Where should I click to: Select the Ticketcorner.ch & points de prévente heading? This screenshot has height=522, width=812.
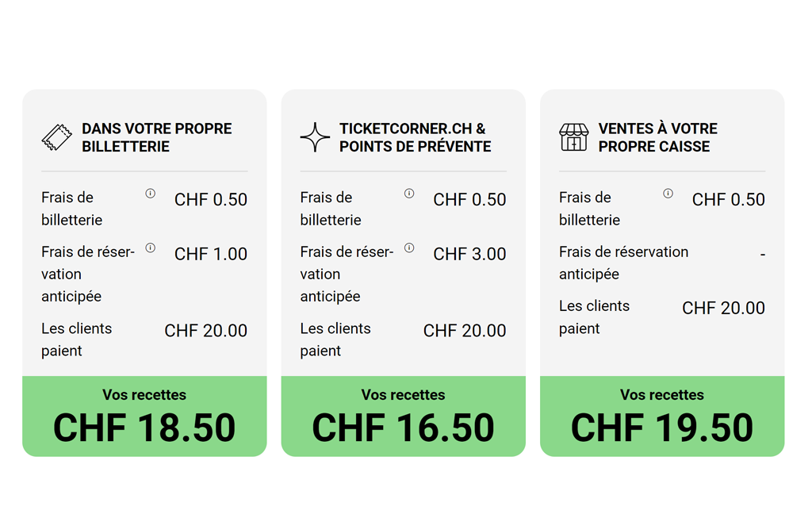[x=415, y=137]
